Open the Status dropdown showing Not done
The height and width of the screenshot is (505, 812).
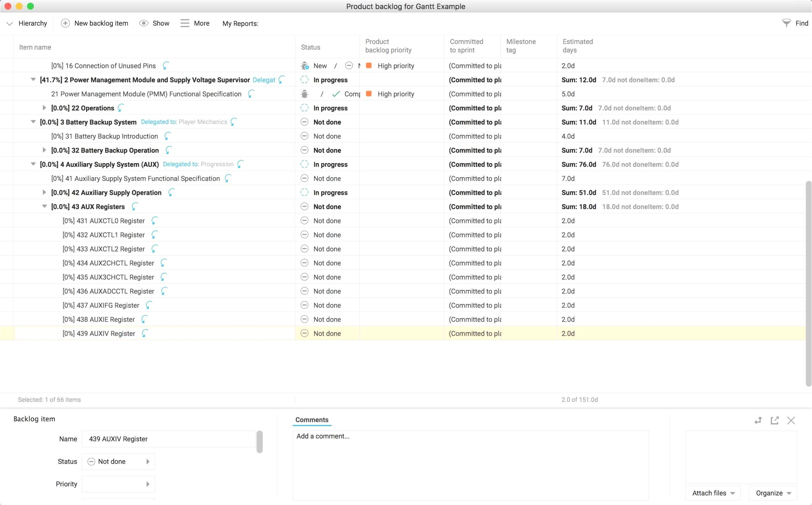click(118, 462)
